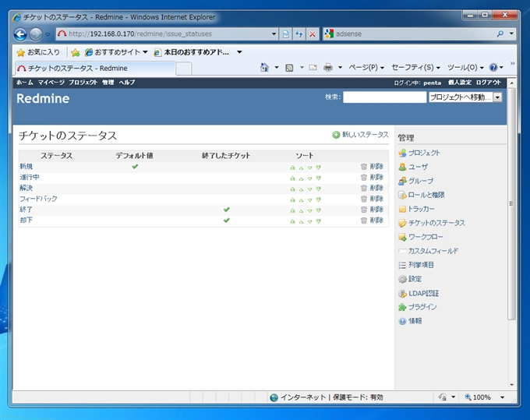Delete the 却下 status
530x420 pixels.
372,221
